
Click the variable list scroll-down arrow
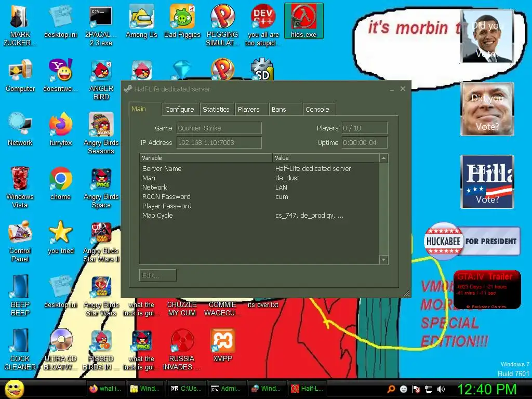383,260
